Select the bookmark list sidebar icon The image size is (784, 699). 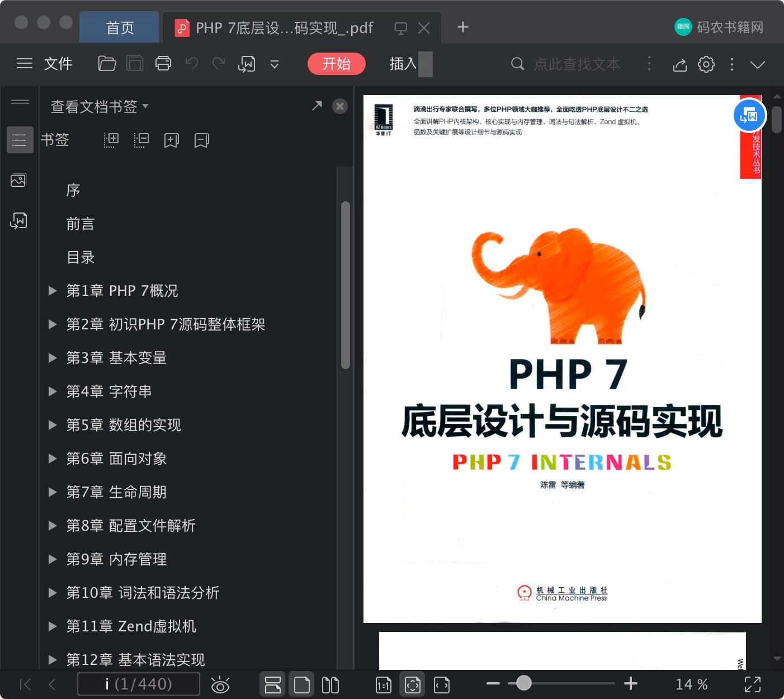(x=20, y=140)
